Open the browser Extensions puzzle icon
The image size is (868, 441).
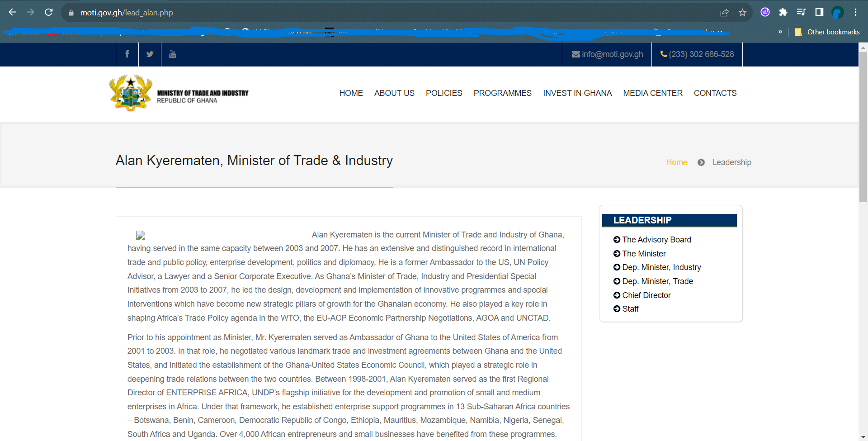(783, 12)
